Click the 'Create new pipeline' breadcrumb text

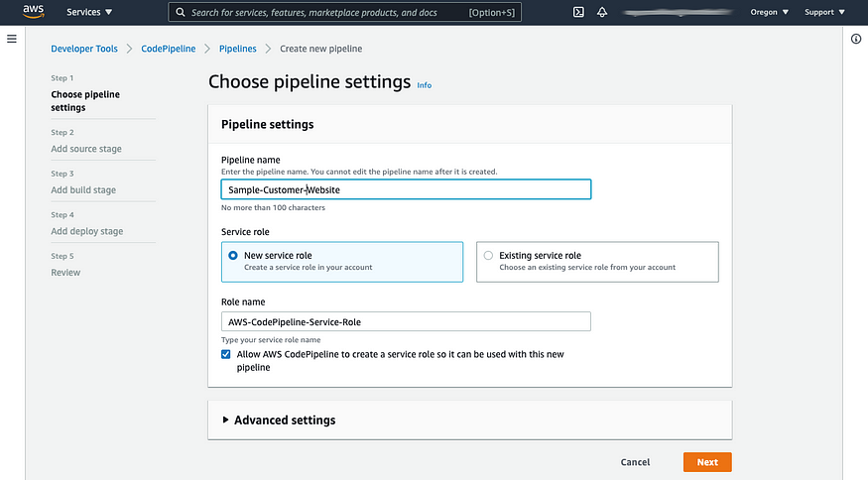pyautogui.click(x=321, y=49)
